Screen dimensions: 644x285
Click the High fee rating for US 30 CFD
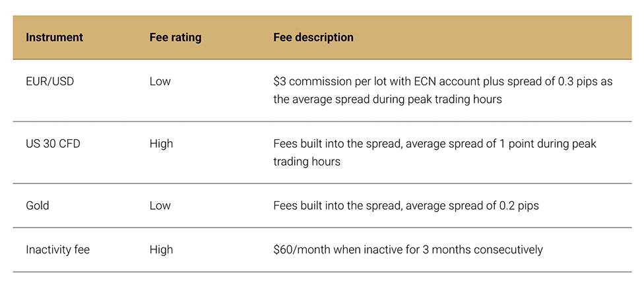pos(161,143)
